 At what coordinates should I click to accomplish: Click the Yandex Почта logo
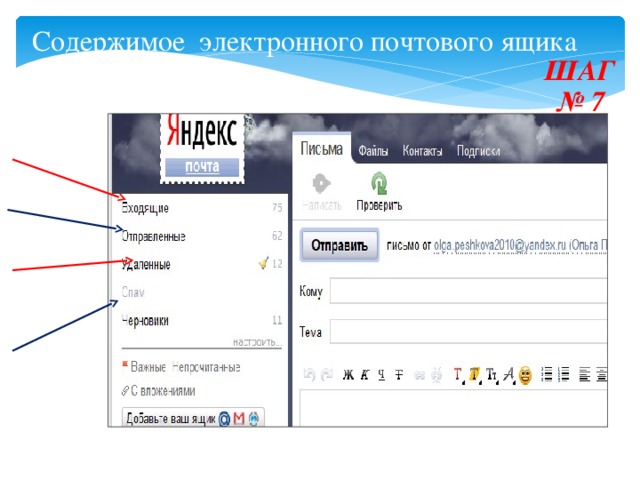[x=202, y=149]
